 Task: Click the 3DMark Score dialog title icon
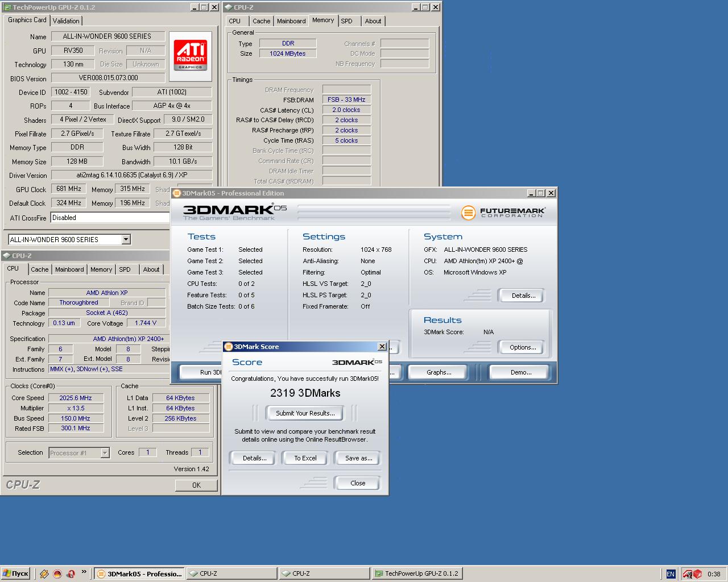click(229, 347)
